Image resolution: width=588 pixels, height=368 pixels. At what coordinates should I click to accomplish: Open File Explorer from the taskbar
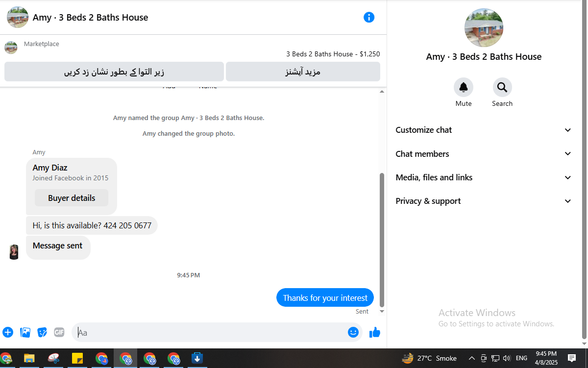tap(29, 358)
